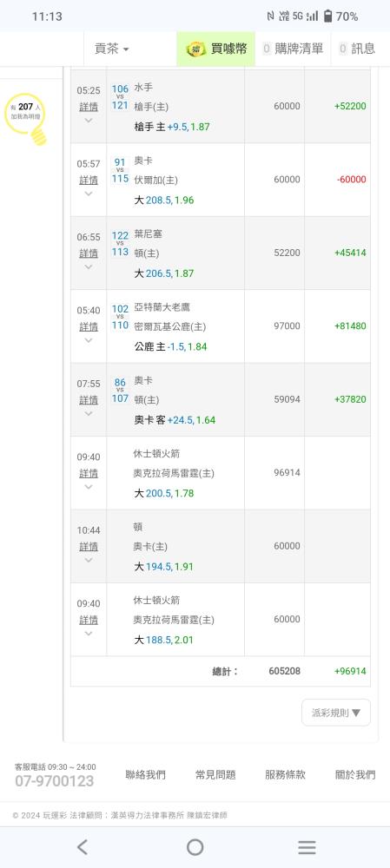The width and height of the screenshot is (390, 868).
Task: Click the 聯絡我們 footer link
Action: [x=145, y=775]
